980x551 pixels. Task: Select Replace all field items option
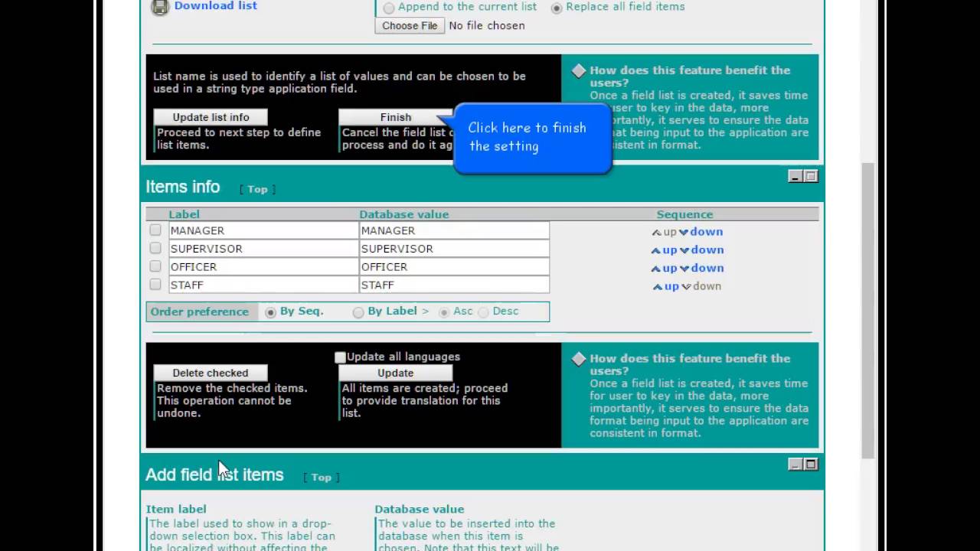coord(557,8)
